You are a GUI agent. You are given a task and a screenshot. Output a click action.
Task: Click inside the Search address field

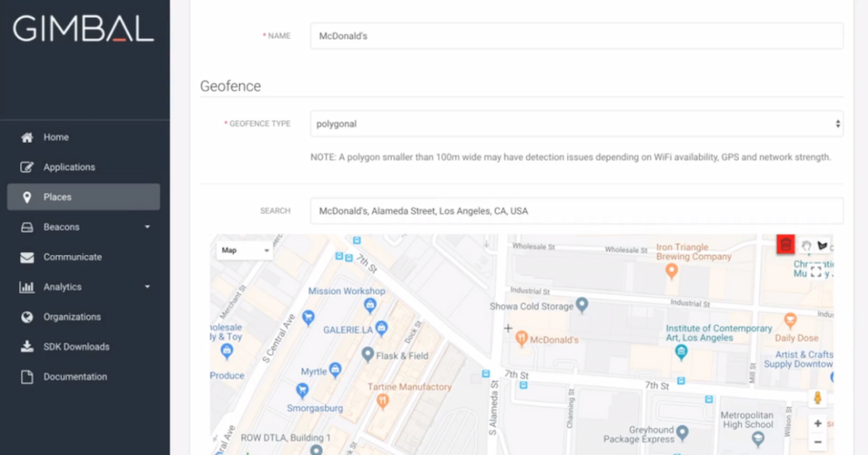576,210
